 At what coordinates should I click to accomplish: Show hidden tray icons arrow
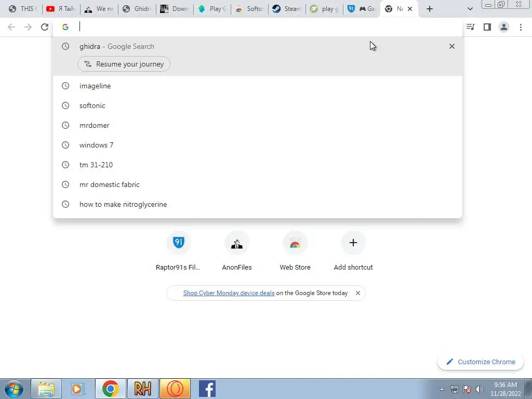pos(442,389)
